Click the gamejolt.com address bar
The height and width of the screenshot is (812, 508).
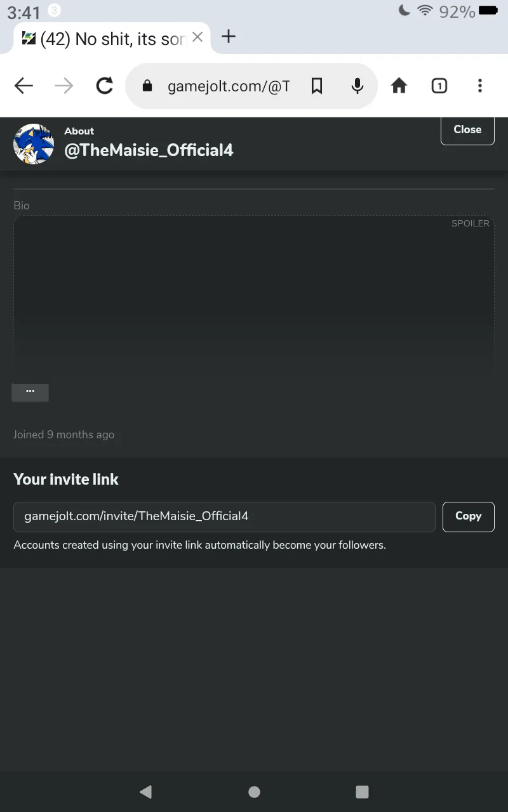(x=229, y=86)
